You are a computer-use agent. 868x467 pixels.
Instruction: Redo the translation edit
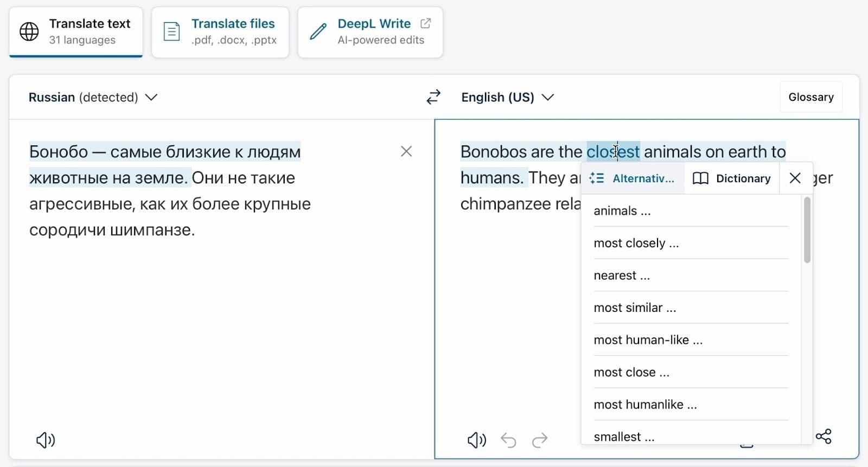coord(540,440)
